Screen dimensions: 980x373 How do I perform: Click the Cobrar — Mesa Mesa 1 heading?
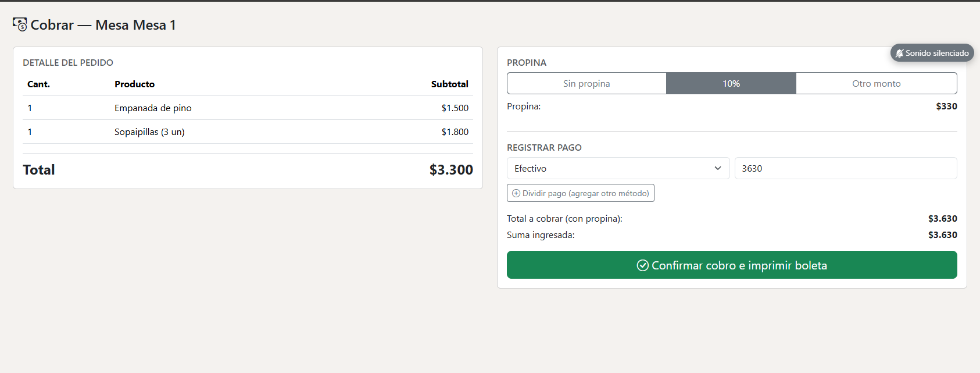(x=103, y=24)
